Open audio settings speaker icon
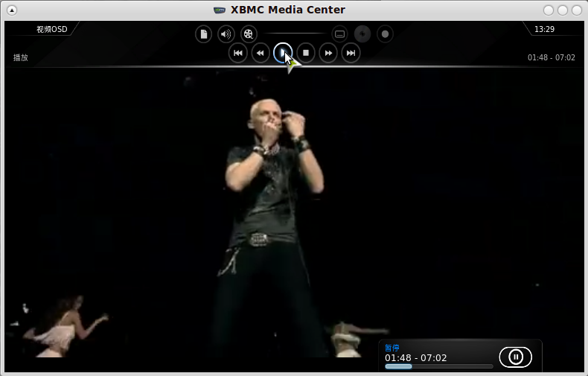Screen dimensions: 588x376 click(x=226, y=34)
